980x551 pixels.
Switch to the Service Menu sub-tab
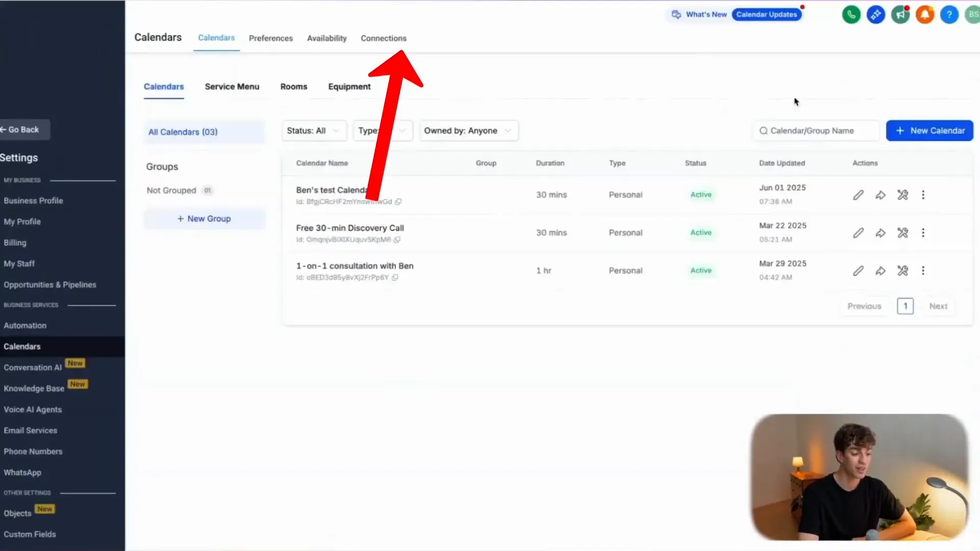click(x=232, y=87)
